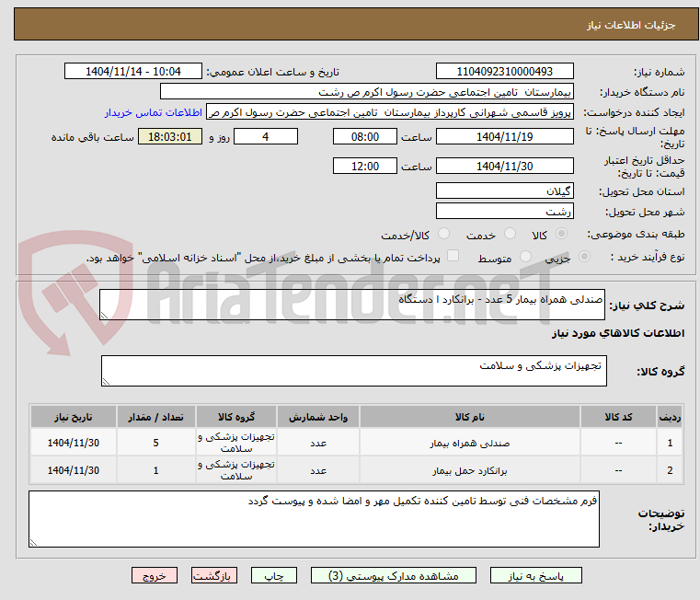This screenshot has height=600, width=700.
Task: Click the quantity 5 cell in row 1
Action: (x=155, y=443)
